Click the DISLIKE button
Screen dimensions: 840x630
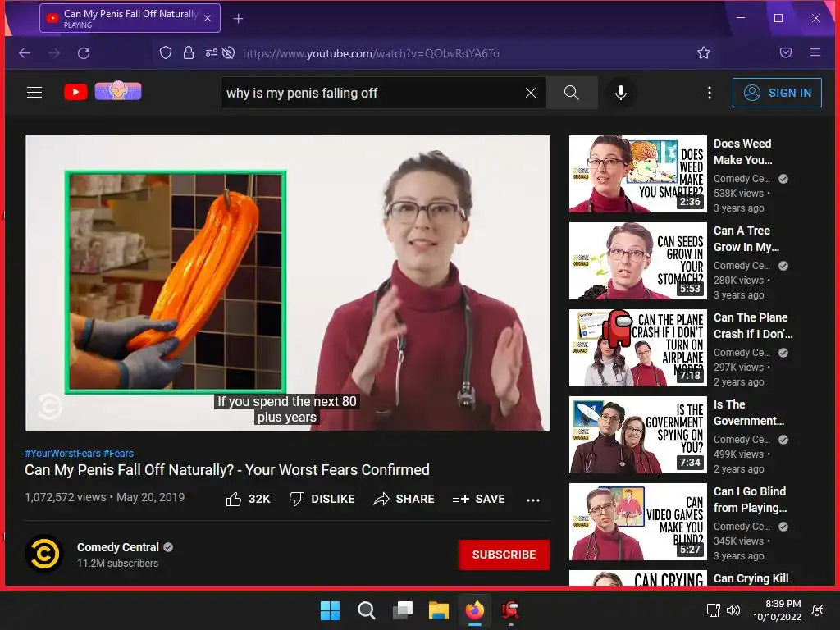click(322, 499)
